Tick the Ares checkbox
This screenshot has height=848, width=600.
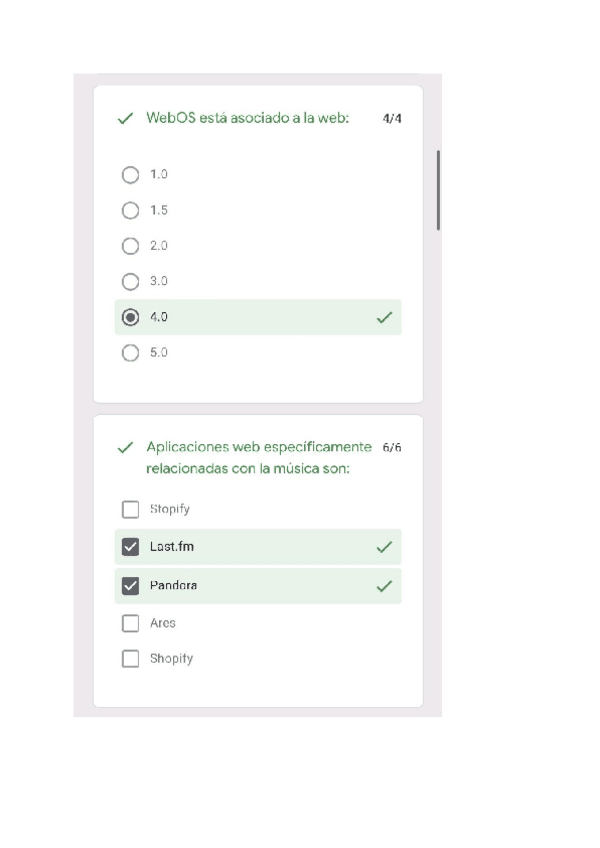tap(130, 624)
